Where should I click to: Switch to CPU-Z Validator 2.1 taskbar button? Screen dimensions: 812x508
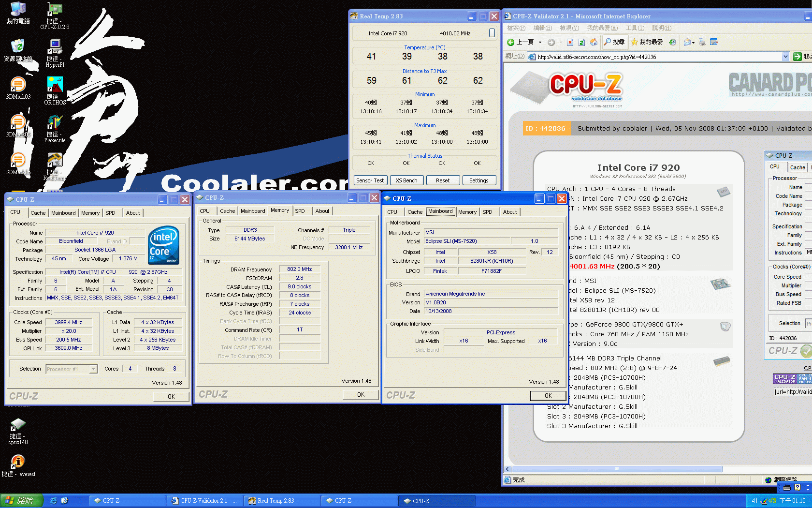(x=204, y=501)
